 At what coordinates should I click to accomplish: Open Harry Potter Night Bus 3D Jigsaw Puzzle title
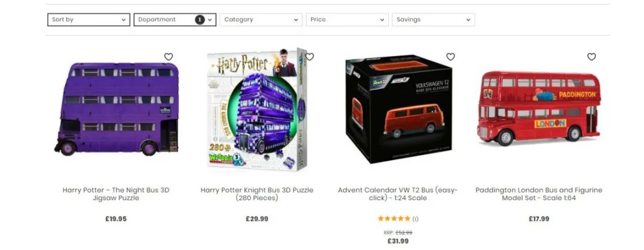pos(116,194)
